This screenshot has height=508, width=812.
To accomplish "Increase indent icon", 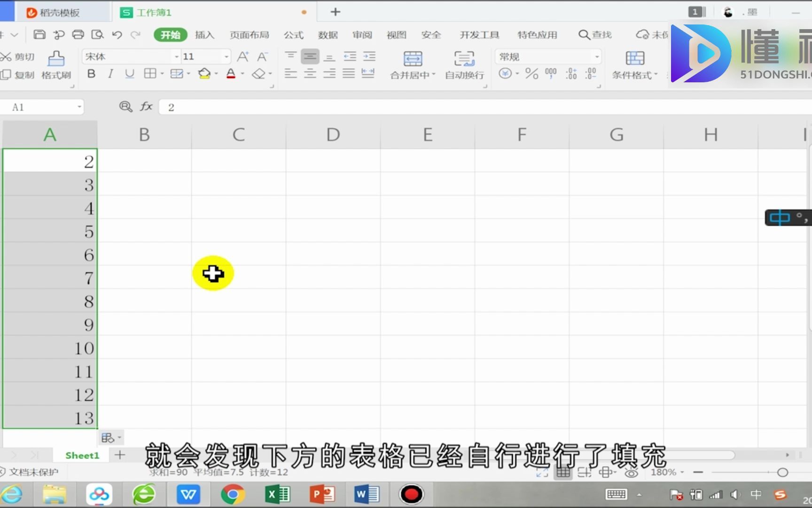I will [369, 56].
